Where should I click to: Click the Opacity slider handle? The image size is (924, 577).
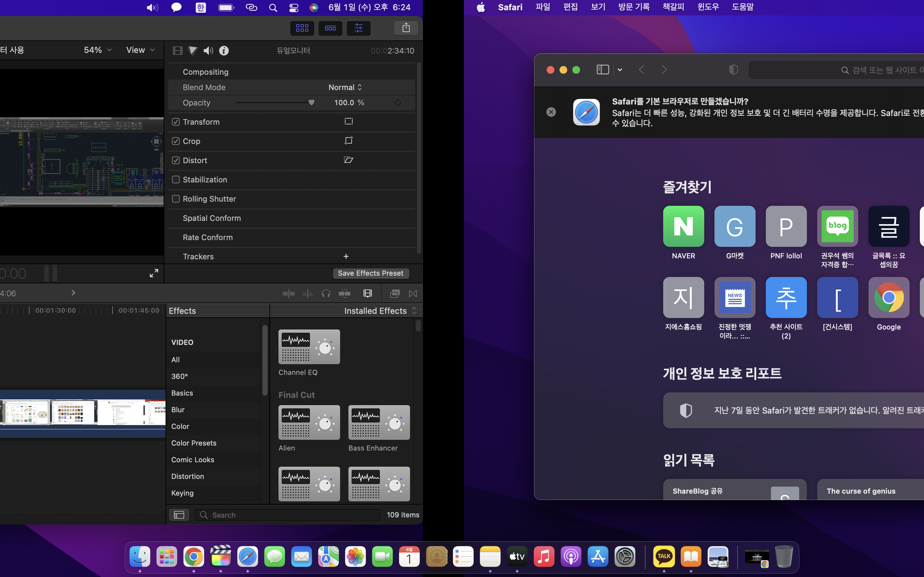coord(312,102)
